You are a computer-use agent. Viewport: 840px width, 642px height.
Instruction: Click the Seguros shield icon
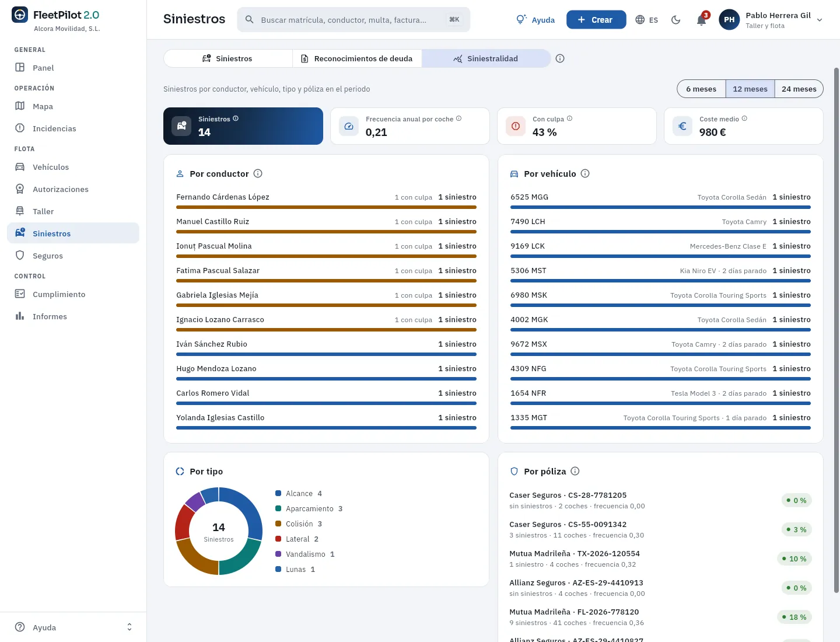(20, 256)
